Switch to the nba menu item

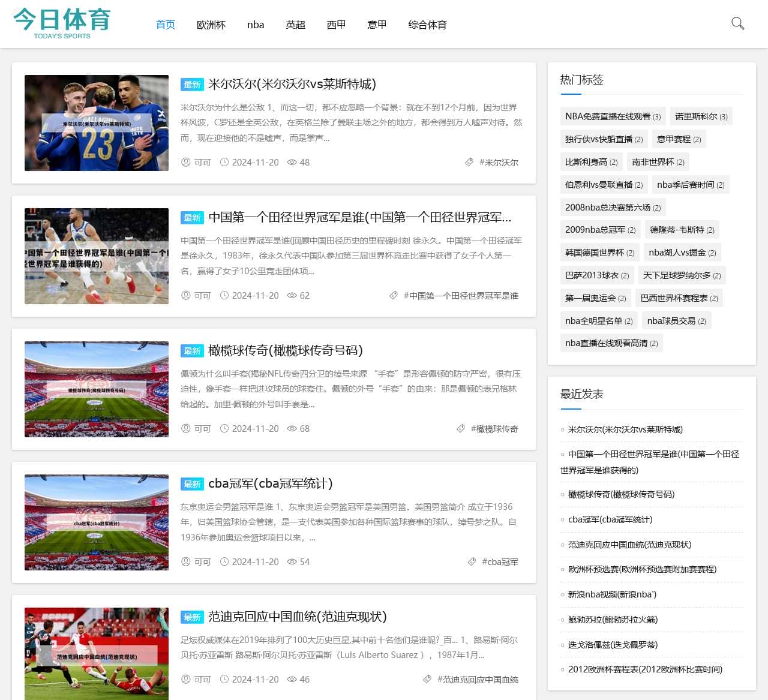click(x=256, y=25)
